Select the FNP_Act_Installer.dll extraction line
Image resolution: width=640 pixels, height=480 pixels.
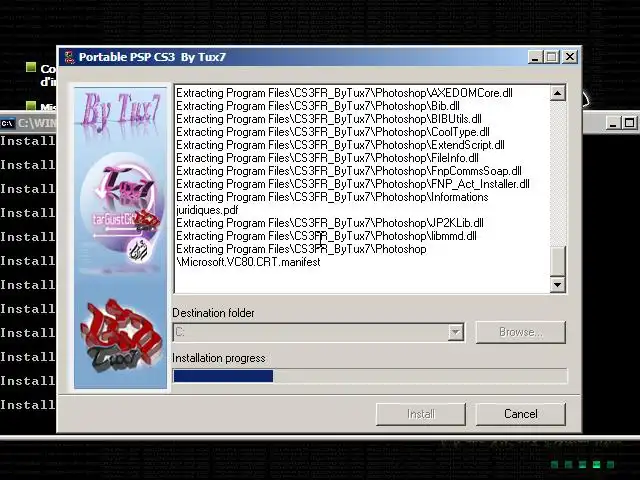pyautogui.click(x=353, y=184)
